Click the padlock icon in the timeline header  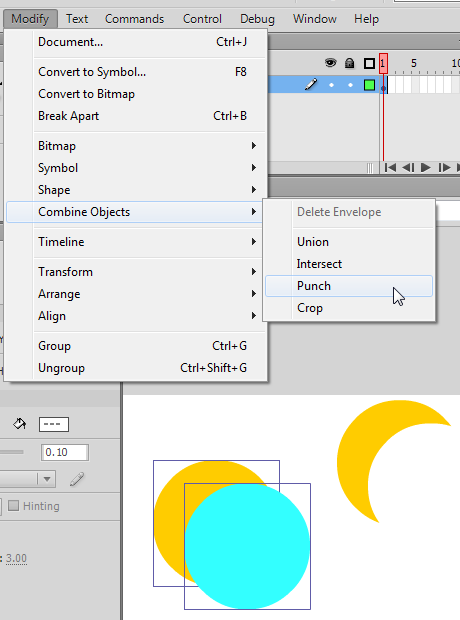349,63
